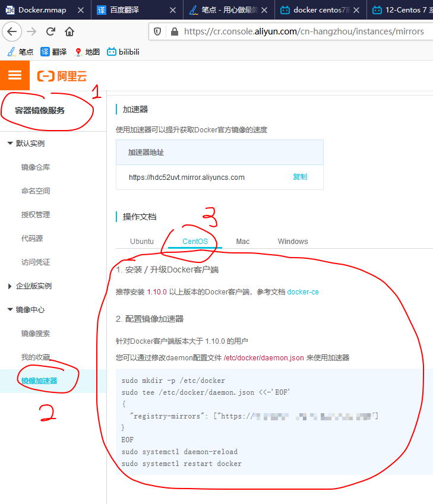Open 镜像仓库 in sidebar
The width and height of the screenshot is (433, 504).
pos(36,167)
